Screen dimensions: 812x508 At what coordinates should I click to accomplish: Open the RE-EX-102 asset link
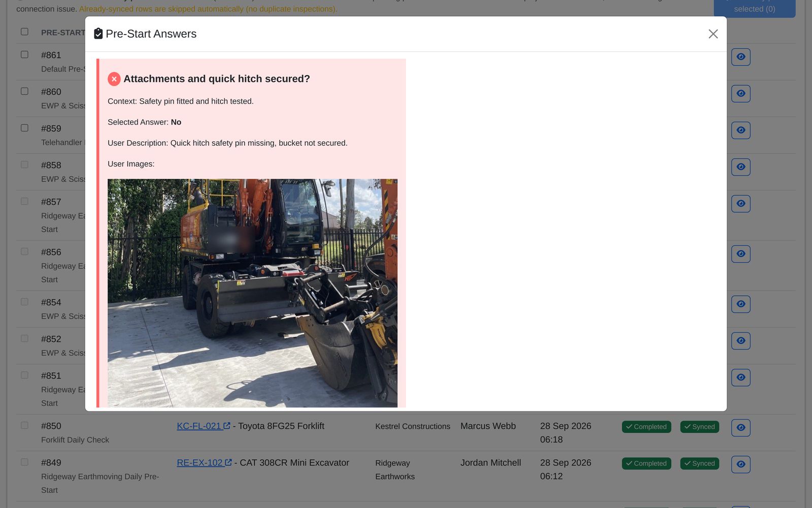click(x=204, y=462)
